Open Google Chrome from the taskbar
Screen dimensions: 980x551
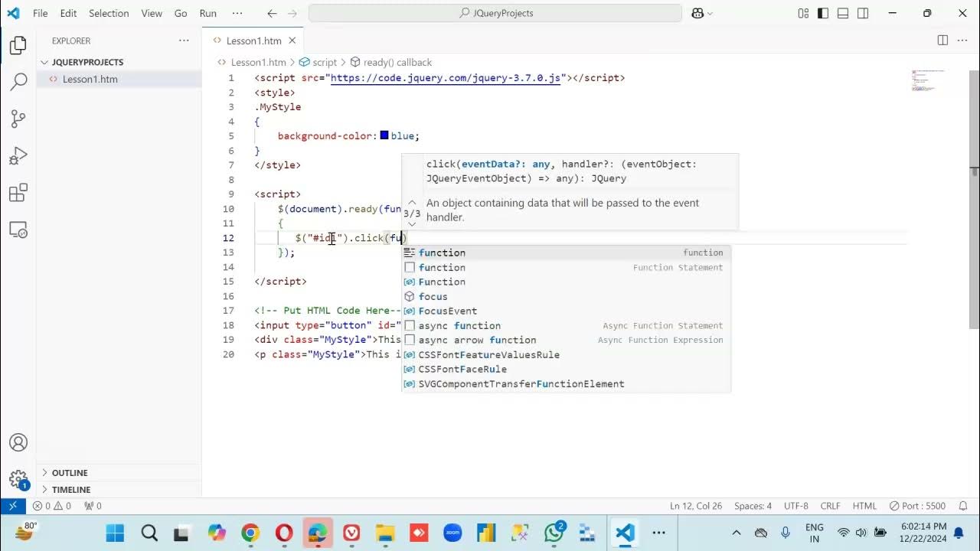(x=250, y=533)
